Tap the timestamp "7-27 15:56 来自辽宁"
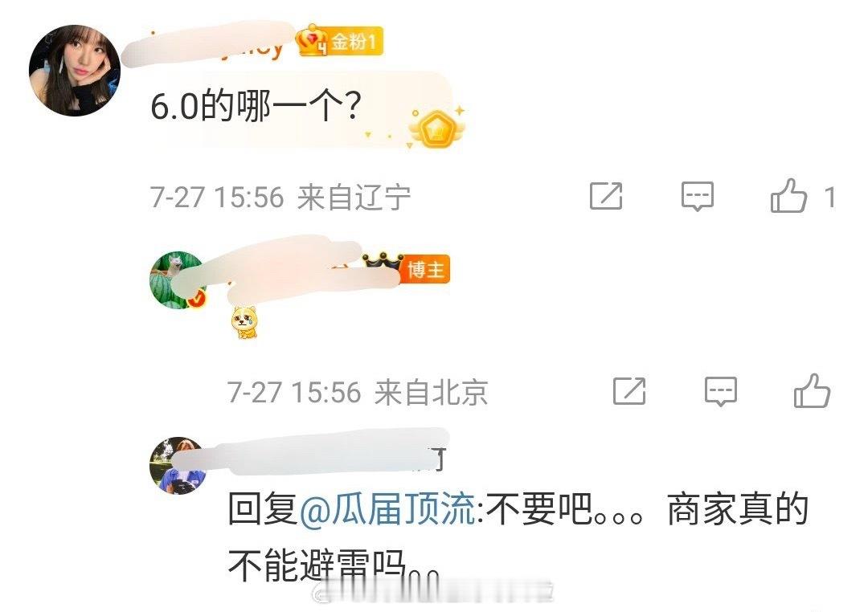 click(x=280, y=197)
